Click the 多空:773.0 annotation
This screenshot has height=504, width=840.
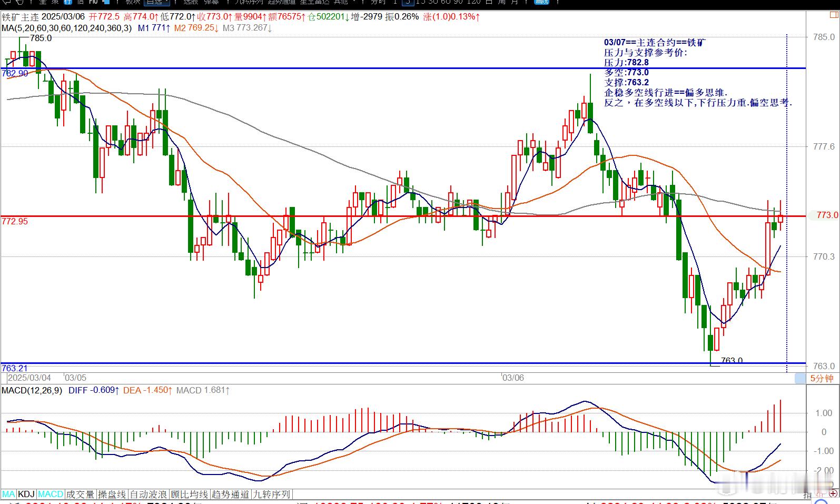point(626,73)
